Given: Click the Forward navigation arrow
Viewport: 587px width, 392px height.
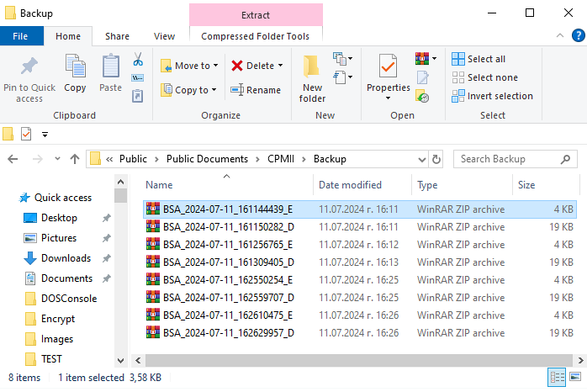Looking at the screenshot, I should 38,159.
